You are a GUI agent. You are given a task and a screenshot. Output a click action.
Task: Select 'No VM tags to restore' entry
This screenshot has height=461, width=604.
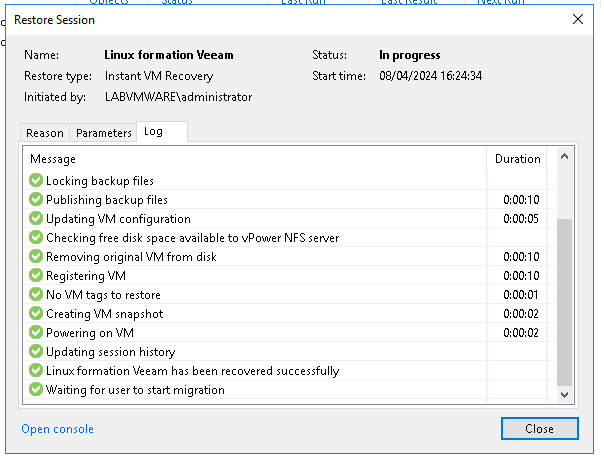point(103,295)
